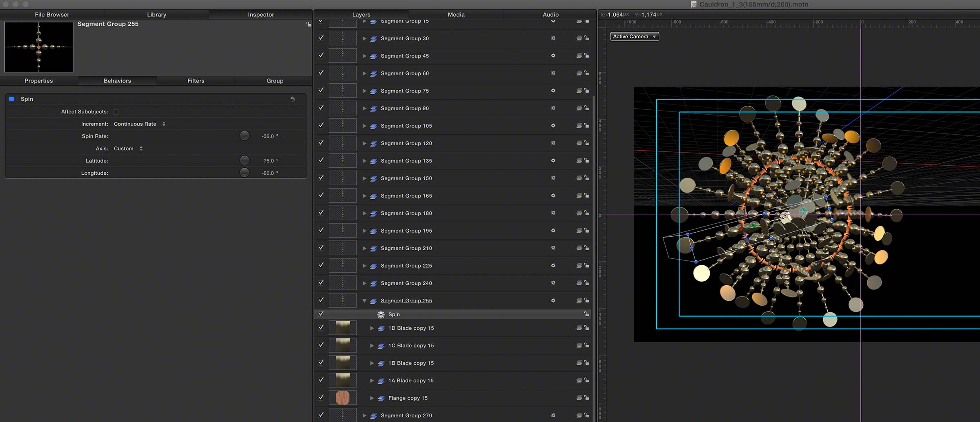Uncheck visibility of 1D Blade copy 15
980x422 pixels.
coord(321,327)
